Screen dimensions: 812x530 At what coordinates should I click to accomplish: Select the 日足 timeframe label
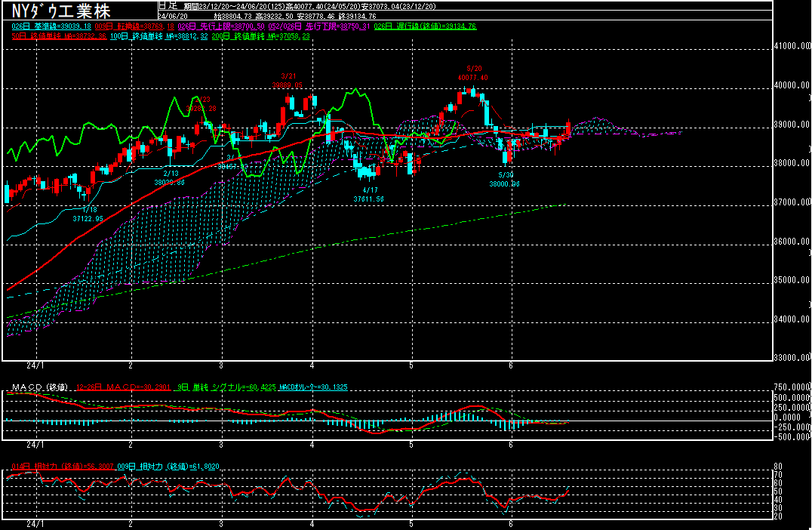coord(168,6)
